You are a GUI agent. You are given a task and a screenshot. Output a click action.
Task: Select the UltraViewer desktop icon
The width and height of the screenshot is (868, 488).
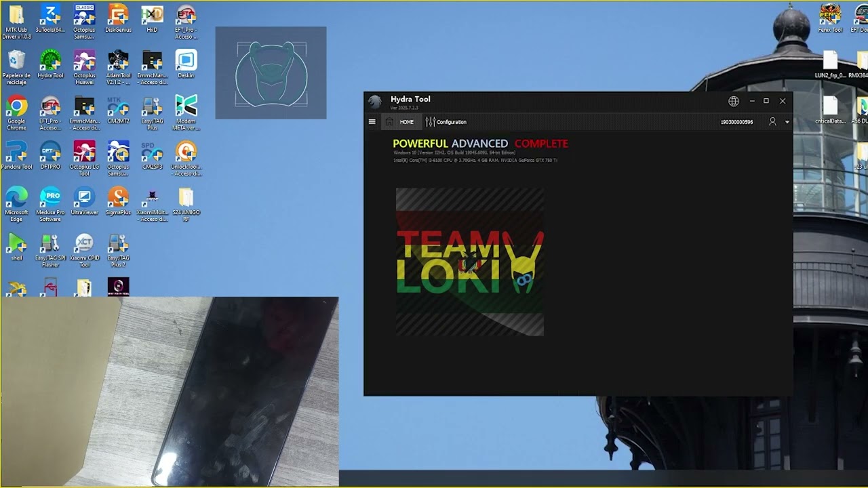coord(84,201)
